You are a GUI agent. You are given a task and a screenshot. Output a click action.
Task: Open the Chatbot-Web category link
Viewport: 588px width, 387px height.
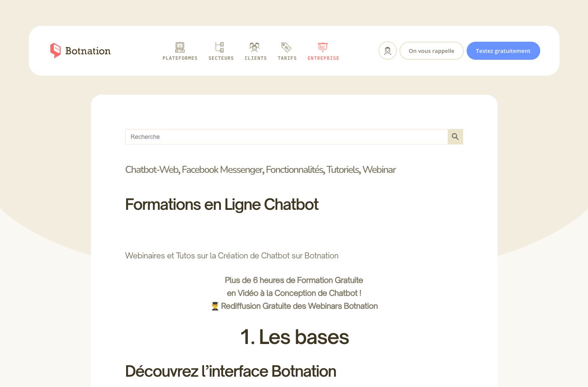click(152, 170)
